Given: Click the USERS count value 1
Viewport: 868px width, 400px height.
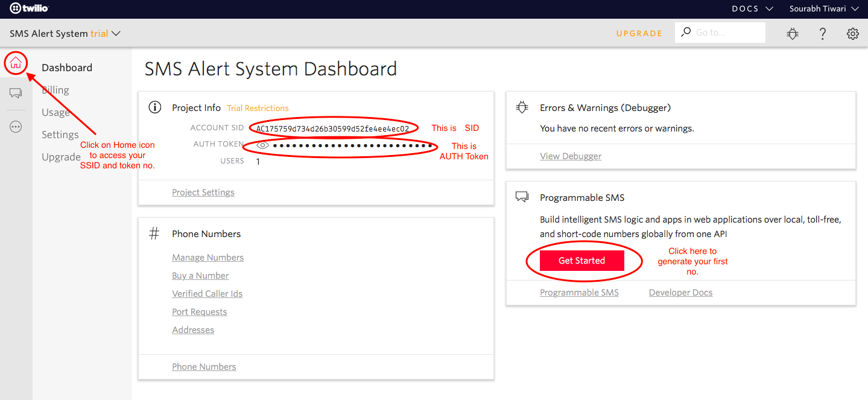Looking at the screenshot, I should [258, 162].
